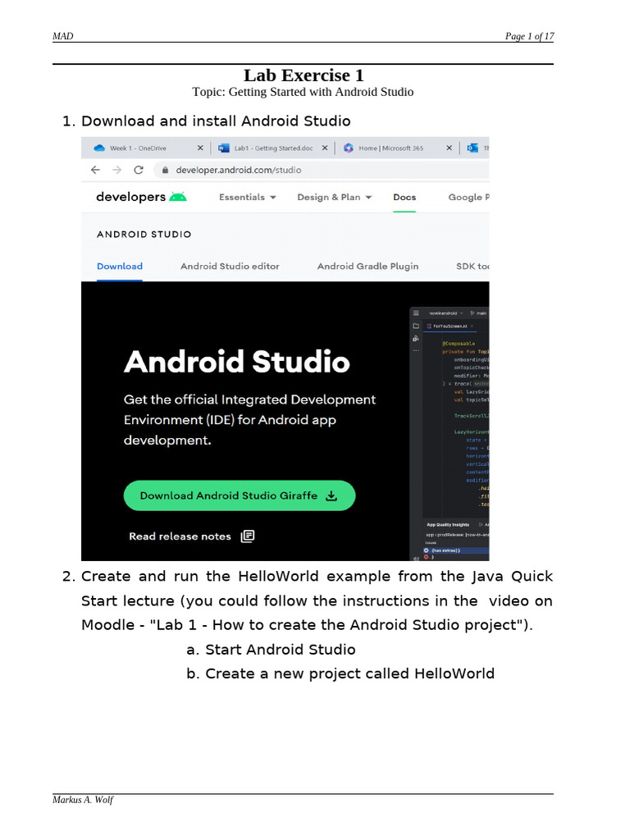Select the SDK tools tab
The width and height of the screenshot is (630, 840).
472,267
